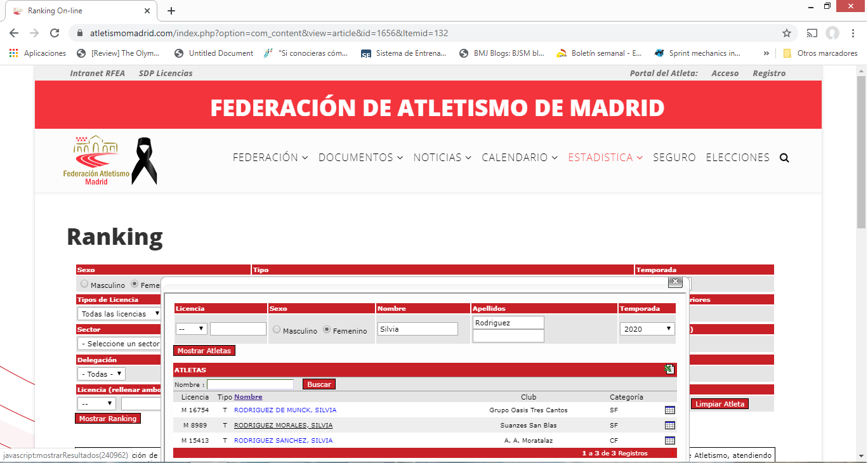Open the SDP Licencias link

pos(166,74)
